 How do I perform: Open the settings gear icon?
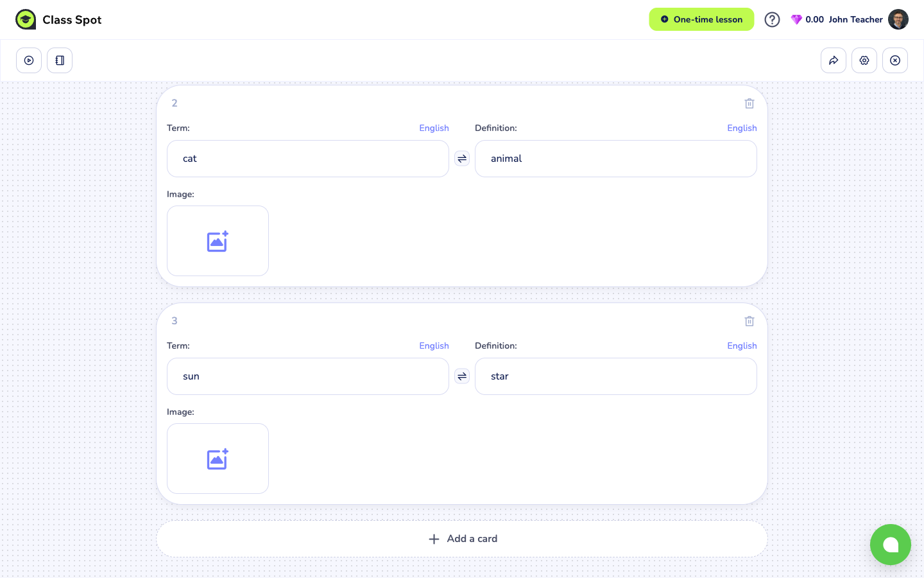coord(864,60)
